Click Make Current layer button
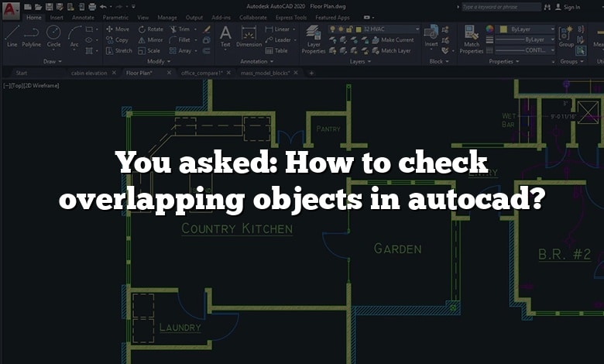The height and width of the screenshot is (364, 604). click(393, 39)
